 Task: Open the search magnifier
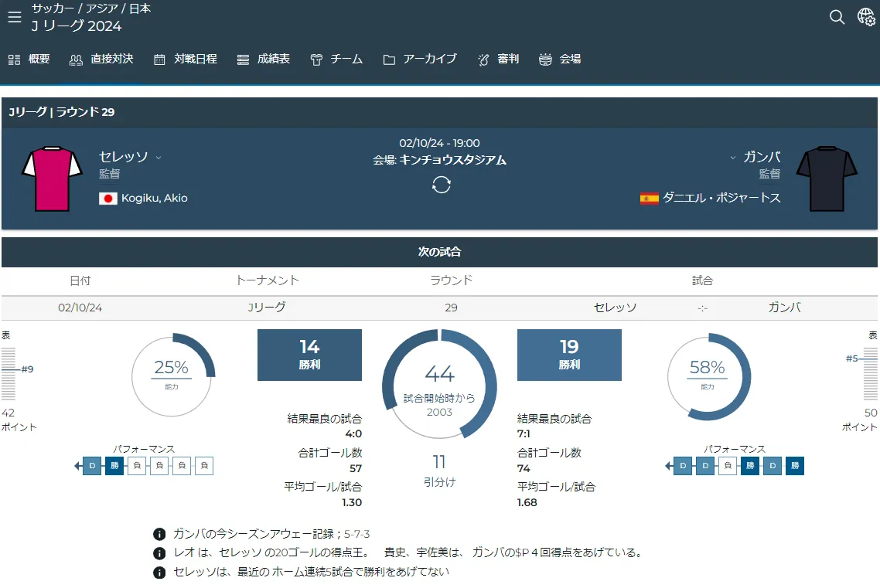click(837, 17)
